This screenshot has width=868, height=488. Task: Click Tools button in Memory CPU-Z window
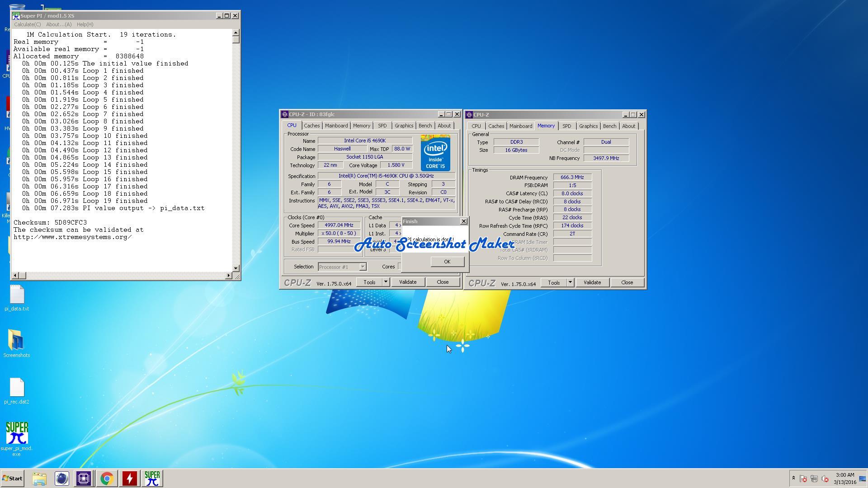coord(554,282)
